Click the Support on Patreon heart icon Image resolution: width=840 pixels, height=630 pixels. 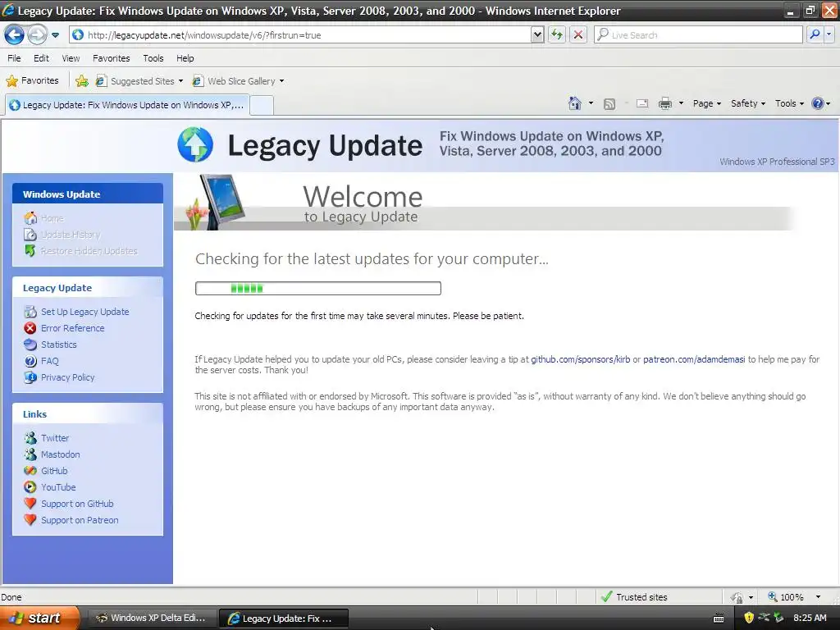(30, 519)
